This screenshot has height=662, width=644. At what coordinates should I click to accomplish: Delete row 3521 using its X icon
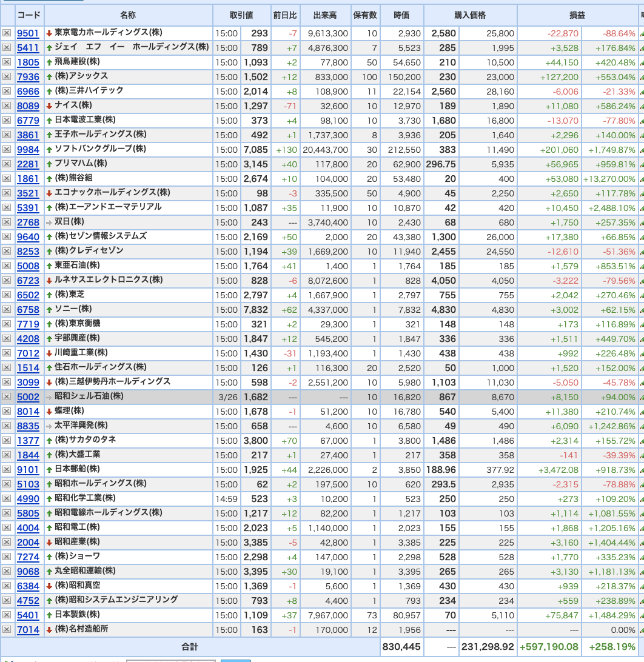[x=6, y=193]
